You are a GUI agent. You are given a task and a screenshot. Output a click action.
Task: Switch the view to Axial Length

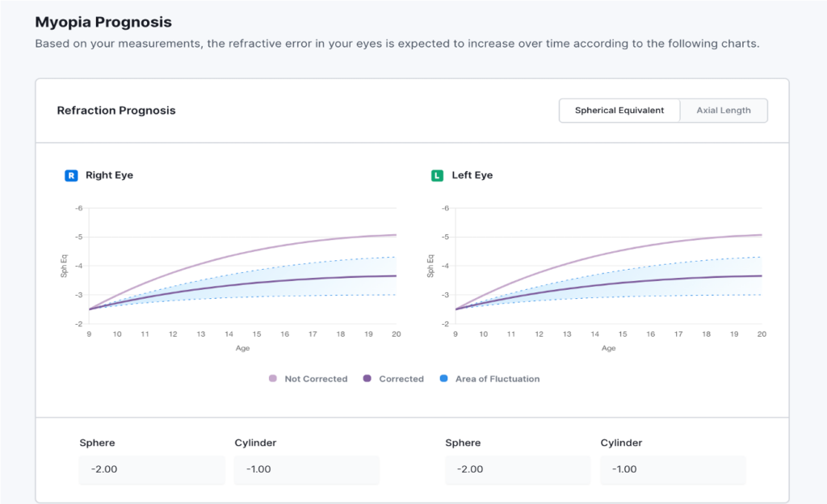[x=723, y=110]
